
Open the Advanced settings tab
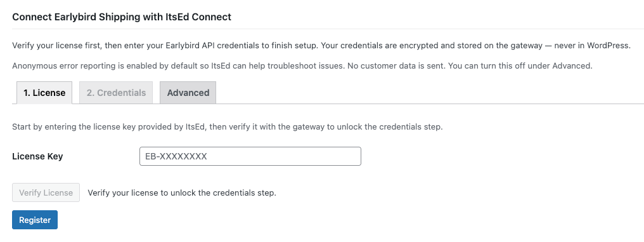(x=188, y=93)
